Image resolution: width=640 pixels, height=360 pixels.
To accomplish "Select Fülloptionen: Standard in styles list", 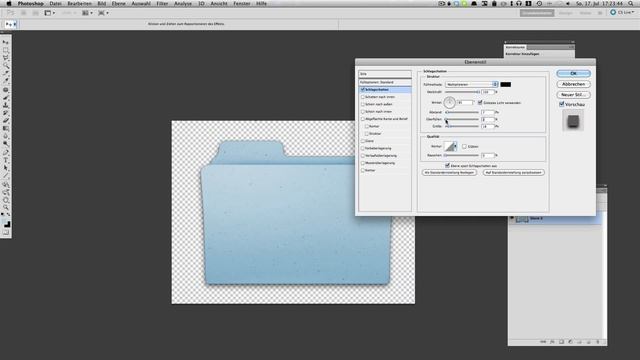I will pyautogui.click(x=385, y=82).
